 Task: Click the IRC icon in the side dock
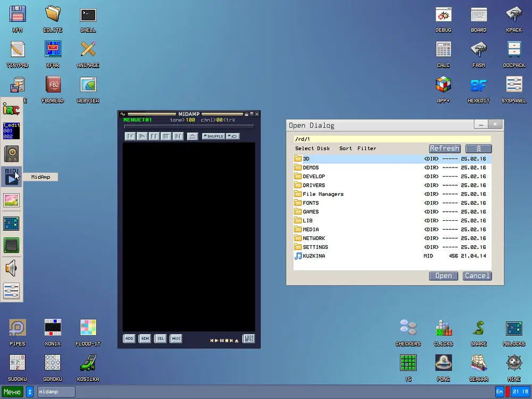pyautogui.click(x=11, y=110)
